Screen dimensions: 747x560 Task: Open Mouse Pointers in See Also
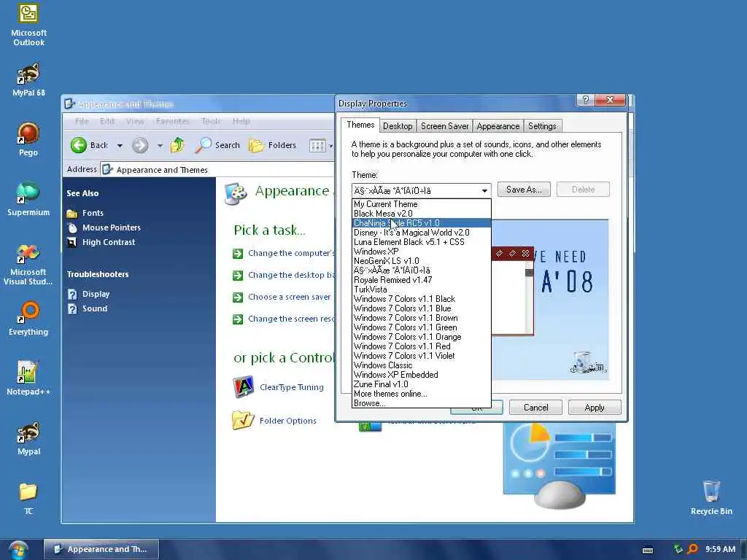point(112,227)
